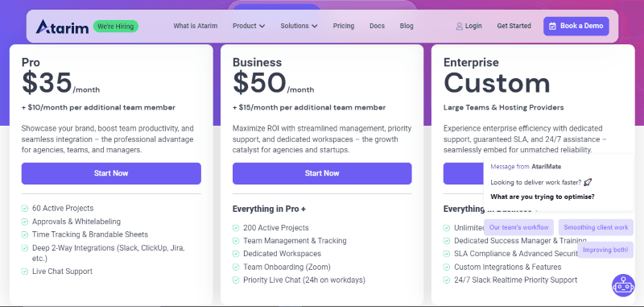Click the check icon beside Live Chat Support
This screenshot has height=307, width=644.
[x=25, y=272]
